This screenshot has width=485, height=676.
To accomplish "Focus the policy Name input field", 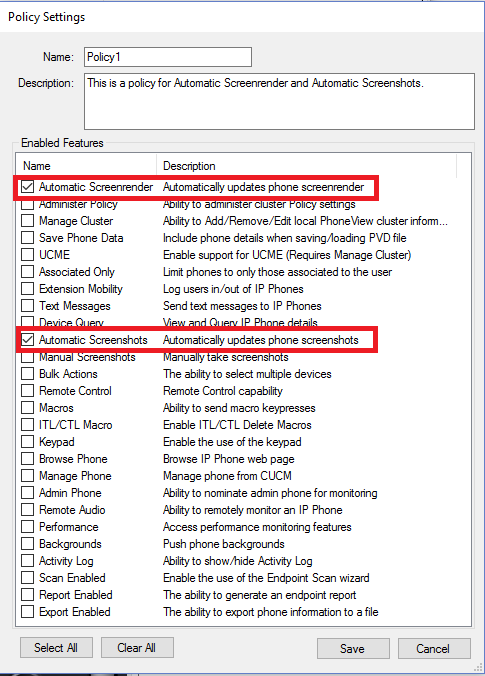I will coord(168,57).
